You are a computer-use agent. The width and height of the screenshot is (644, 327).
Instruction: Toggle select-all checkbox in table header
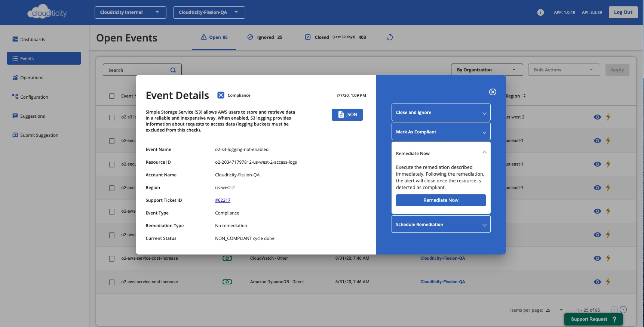coord(112,96)
